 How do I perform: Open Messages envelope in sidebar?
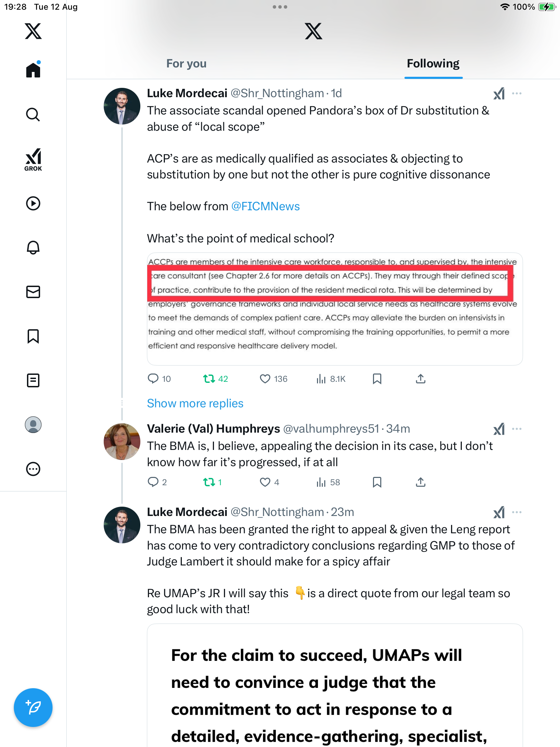33,292
